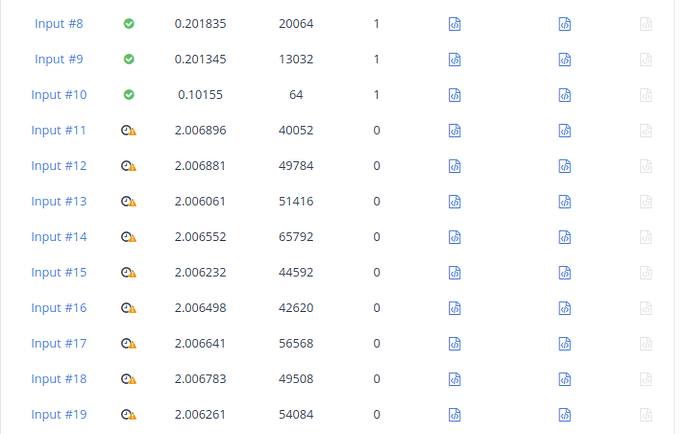Click timeout warning icon for Input #13
This screenshot has width=690, height=434.
pos(128,202)
